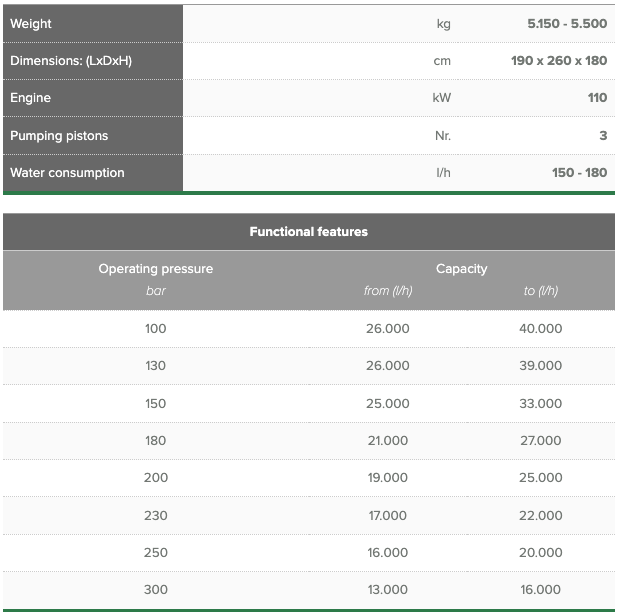Click the 5.150 - 5.500 weight value
Viewport: 619px width, 616px height.
click(567, 24)
